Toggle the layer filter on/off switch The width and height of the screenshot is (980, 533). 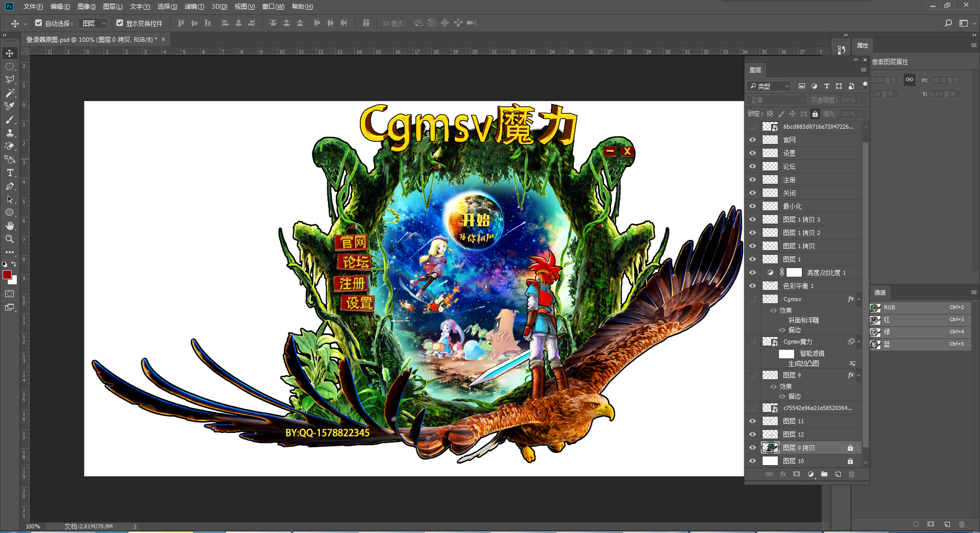(865, 85)
